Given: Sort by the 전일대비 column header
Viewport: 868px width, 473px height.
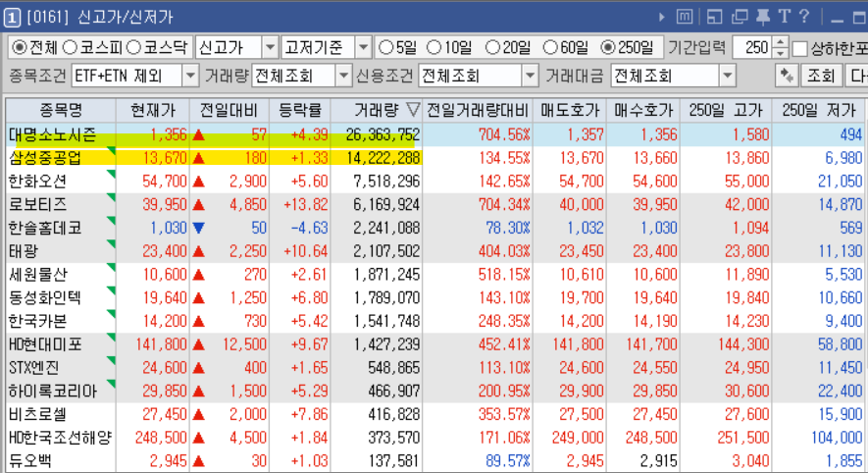Looking at the screenshot, I should click(x=230, y=110).
